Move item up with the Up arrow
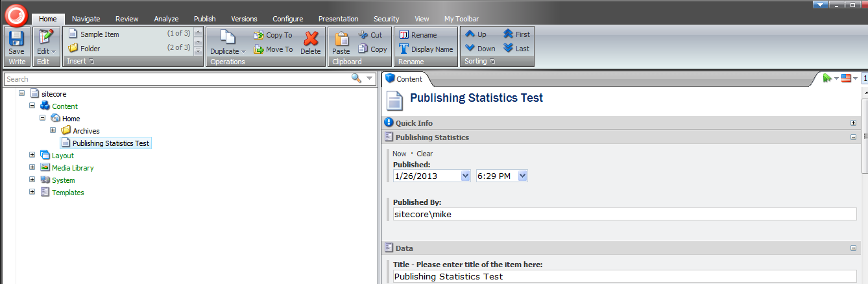 point(470,34)
